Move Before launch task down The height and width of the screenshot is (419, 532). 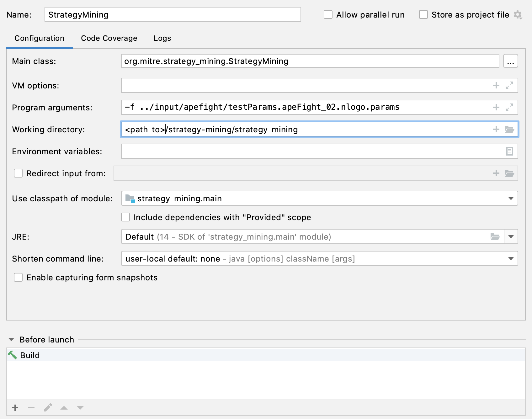80,408
